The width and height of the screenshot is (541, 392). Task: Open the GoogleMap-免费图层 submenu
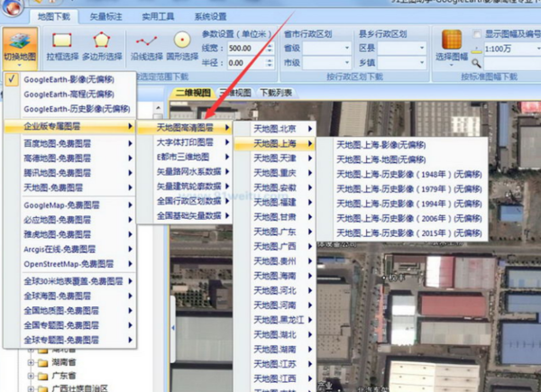click(x=70, y=205)
